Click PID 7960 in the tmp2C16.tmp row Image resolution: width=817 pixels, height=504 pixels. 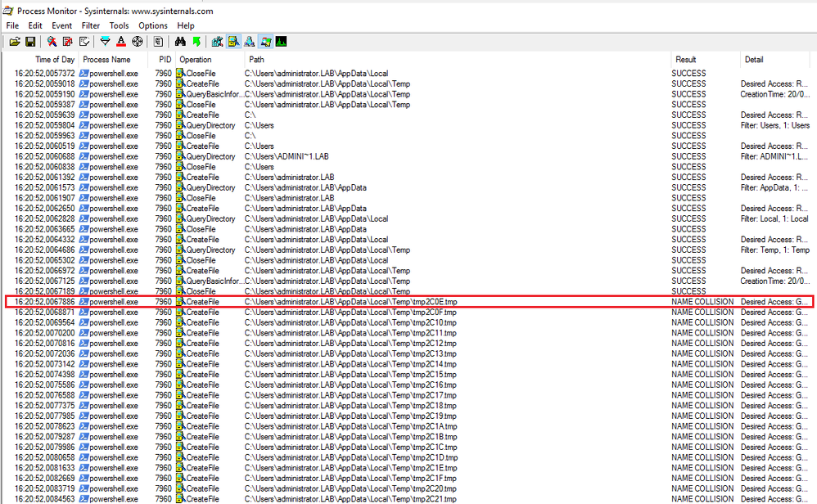click(x=163, y=385)
